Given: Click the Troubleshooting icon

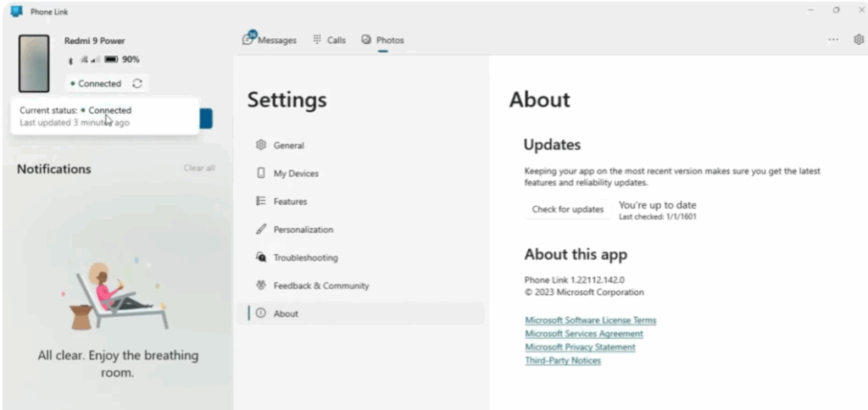Looking at the screenshot, I should click(261, 258).
